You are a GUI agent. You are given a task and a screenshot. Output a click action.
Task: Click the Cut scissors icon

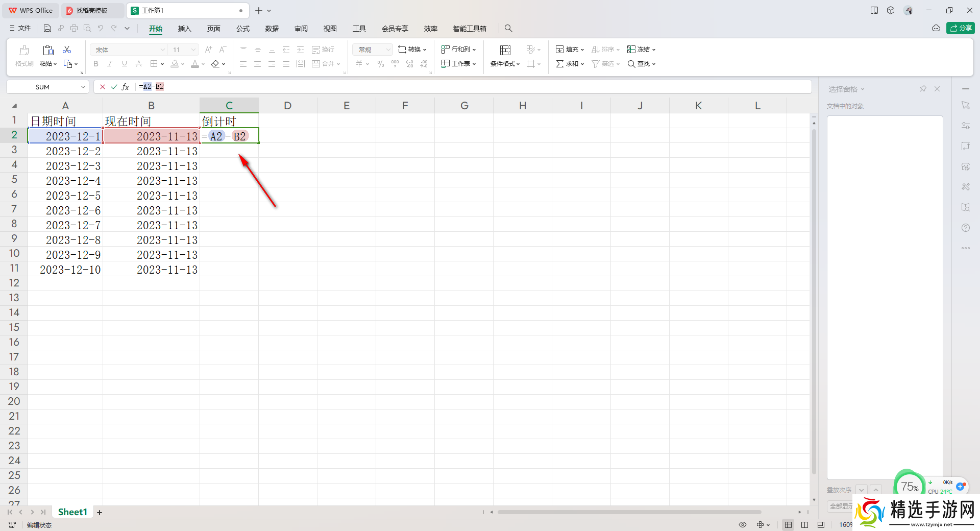click(67, 50)
